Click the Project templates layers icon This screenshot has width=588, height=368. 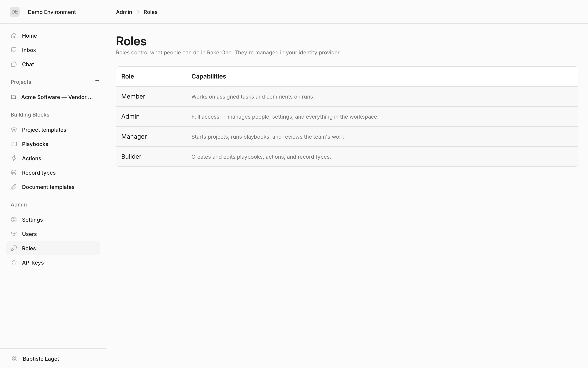click(14, 130)
